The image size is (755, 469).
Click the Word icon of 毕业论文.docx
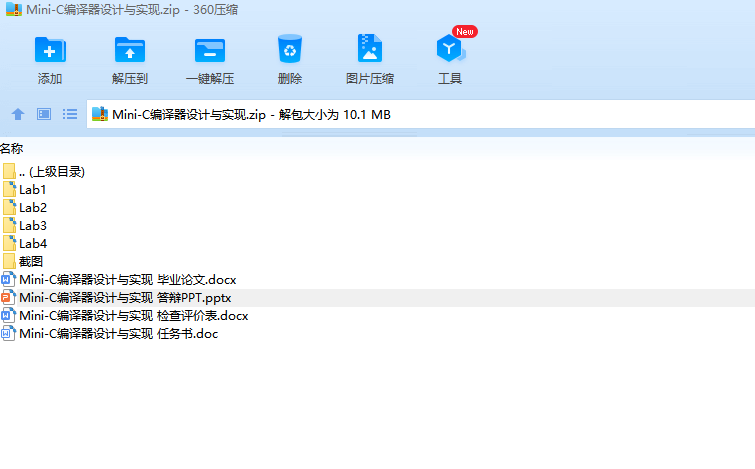(x=8, y=279)
